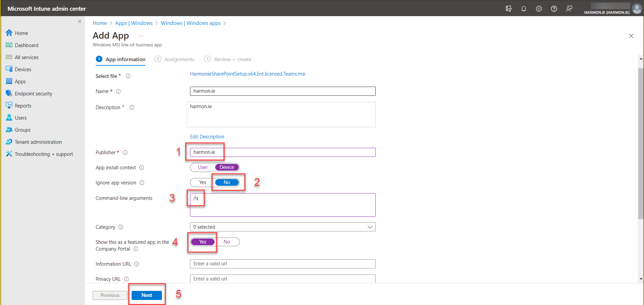The width and height of the screenshot is (644, 305).
Task: Open the HarmonieSharePointSetup msi file link
Action: [x=248, y=74]
